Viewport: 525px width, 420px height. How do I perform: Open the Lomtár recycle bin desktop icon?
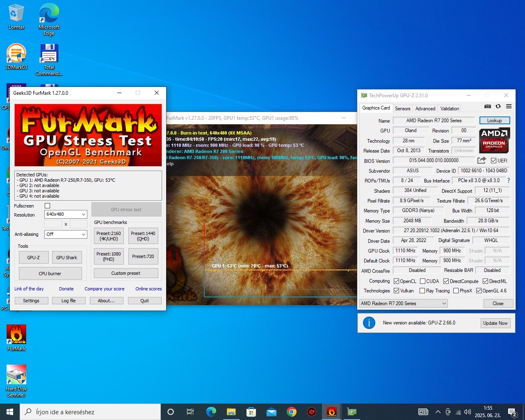(x=16, y=17)
